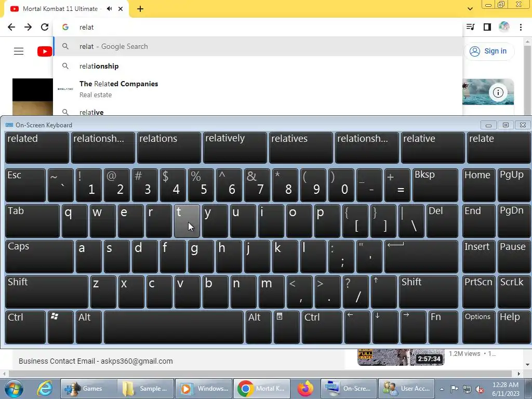Image resolution: width=532 pixels, height=399 pixels.
Task: Open the Sample folder taskbar item
Action: 145,389
